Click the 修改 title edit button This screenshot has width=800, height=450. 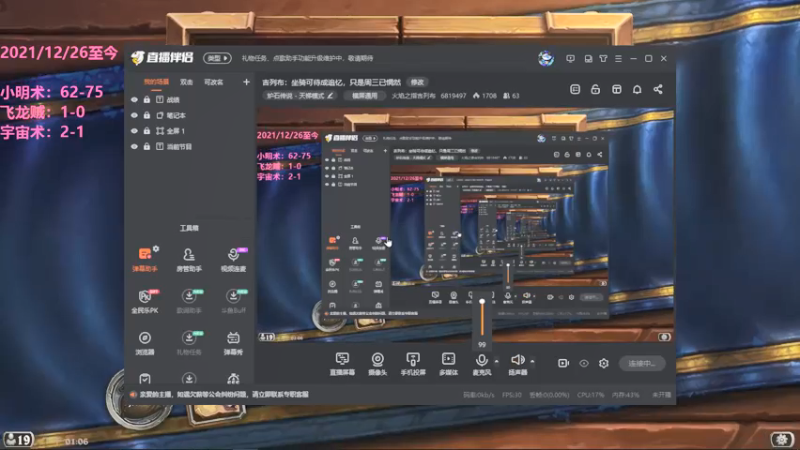pos(417,82)
